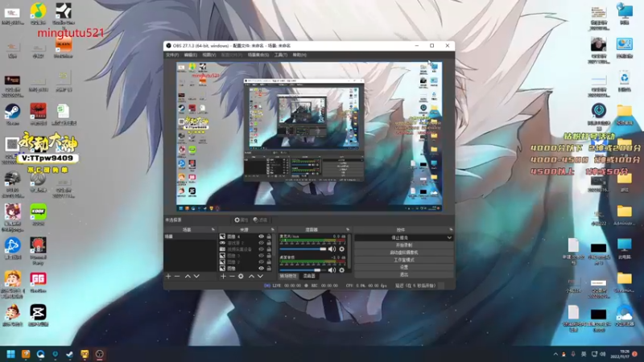
Task: Open OBS 设置 from controls panel
Action: [404, 267]
